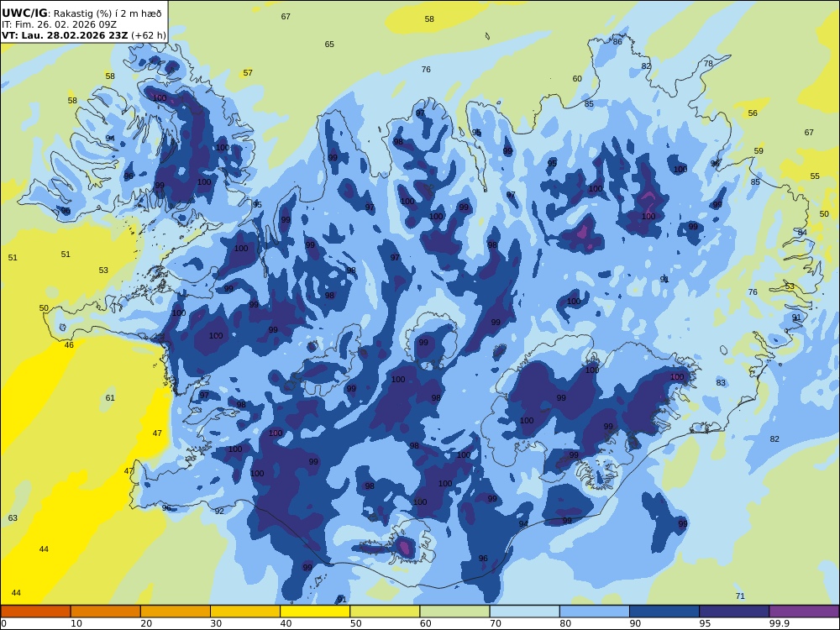Click the legend tick label '99.9'

779,623
